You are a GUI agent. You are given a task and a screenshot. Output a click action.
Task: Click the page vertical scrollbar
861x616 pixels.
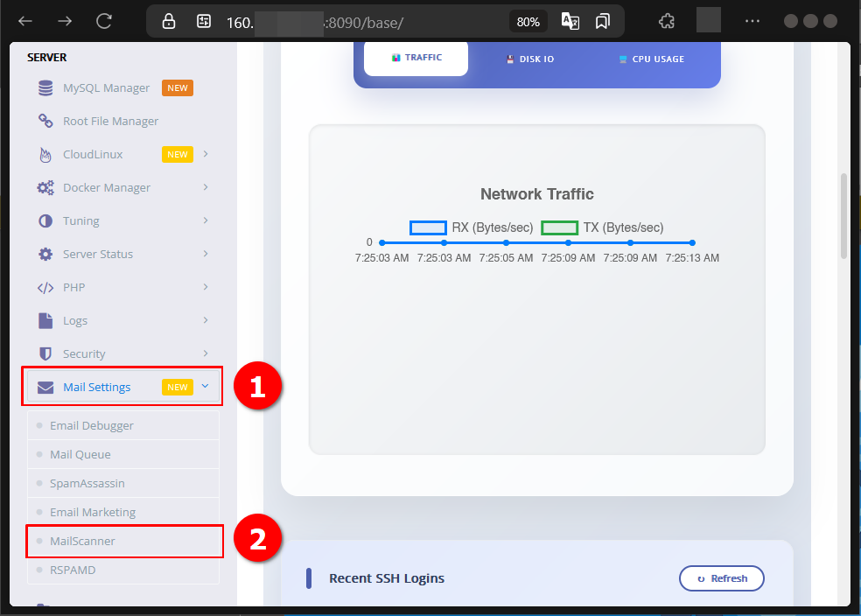pyautogui.click(x=844, y=216)
